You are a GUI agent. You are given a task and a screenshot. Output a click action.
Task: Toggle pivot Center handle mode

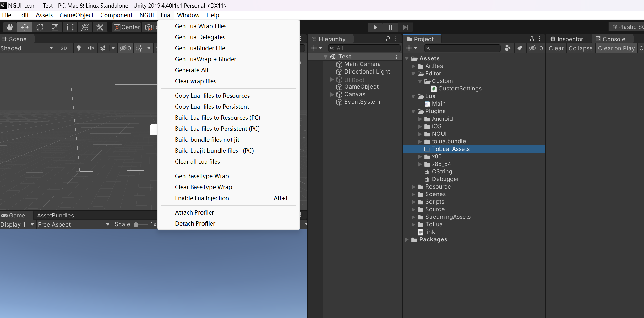(127, 27)
